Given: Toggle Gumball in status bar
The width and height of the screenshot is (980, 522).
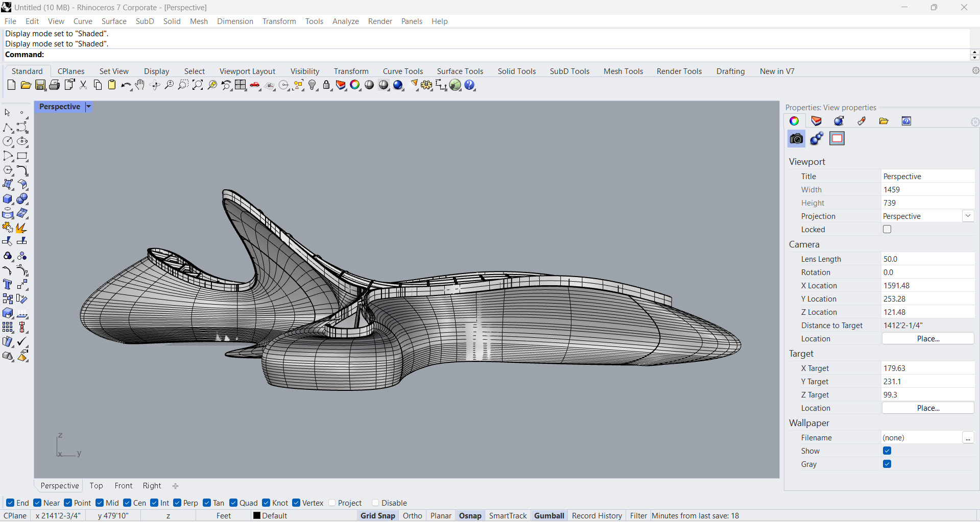Looking at the screenshot, I should tap(549, 515).
